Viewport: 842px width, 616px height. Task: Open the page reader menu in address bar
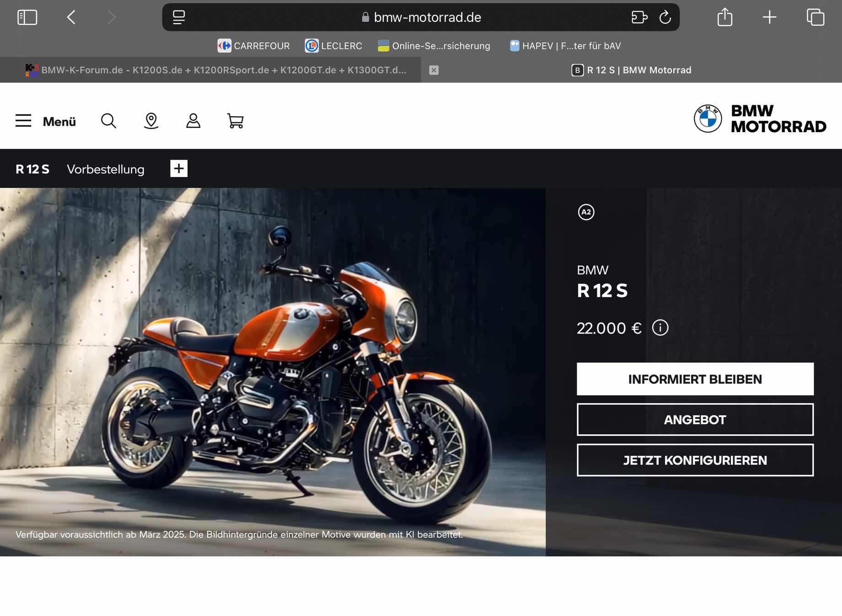(x=179, y=17)
